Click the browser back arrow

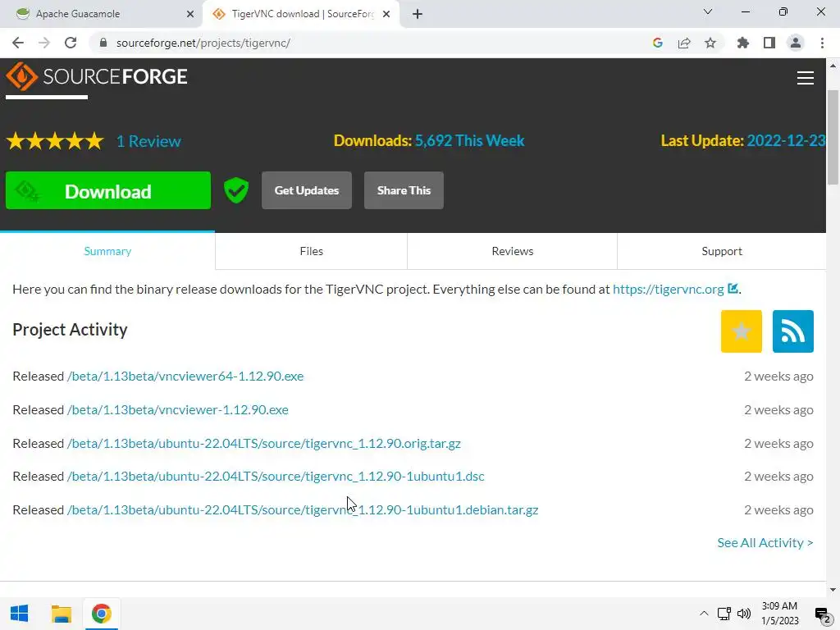(18, 43)
